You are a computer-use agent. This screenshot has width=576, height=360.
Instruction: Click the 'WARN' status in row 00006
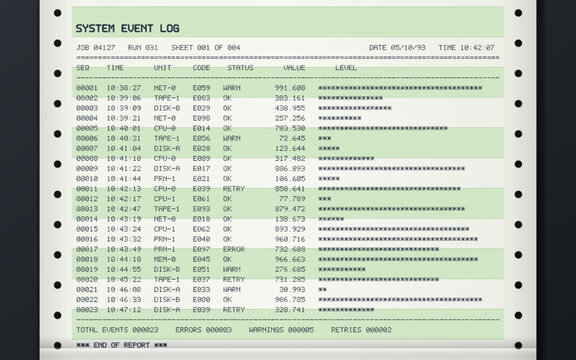(x=231, y=138)
